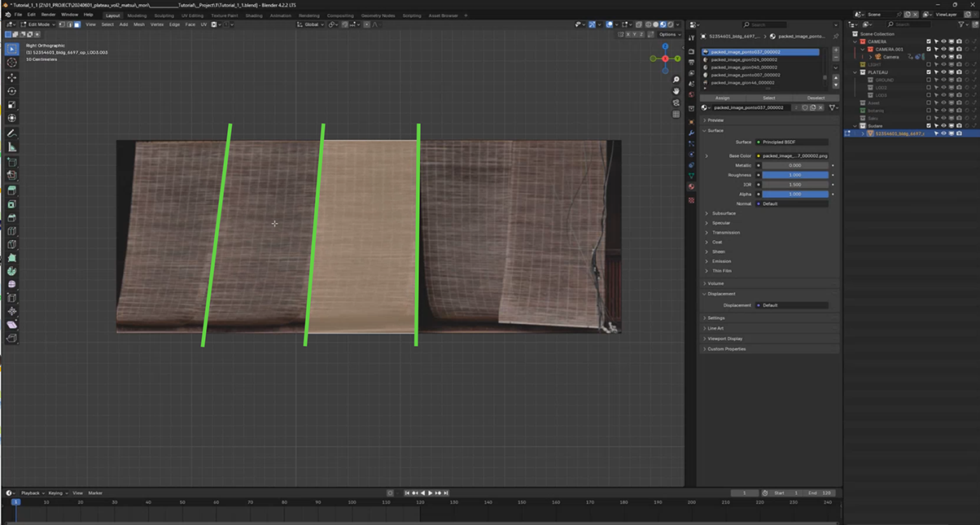Click the hand pan view gizmo
Image resolution: width=980 pixels, height=525 pixels.
(676, 91)
